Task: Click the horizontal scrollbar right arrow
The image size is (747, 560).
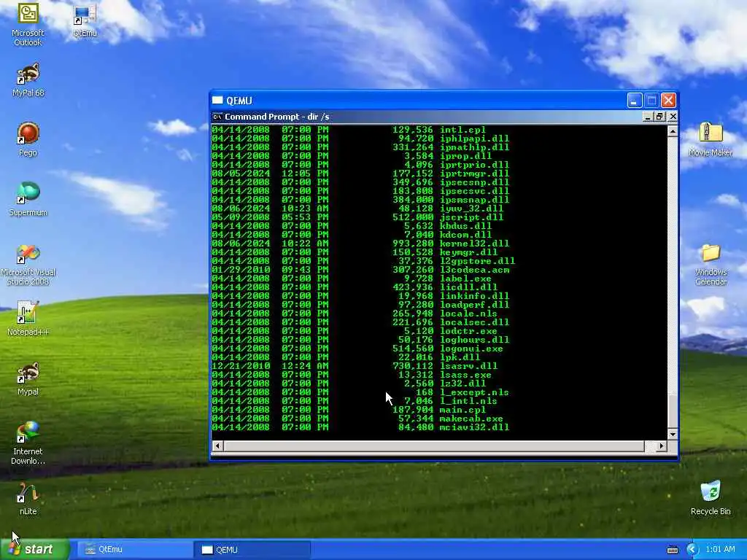Action: (661, 446)
